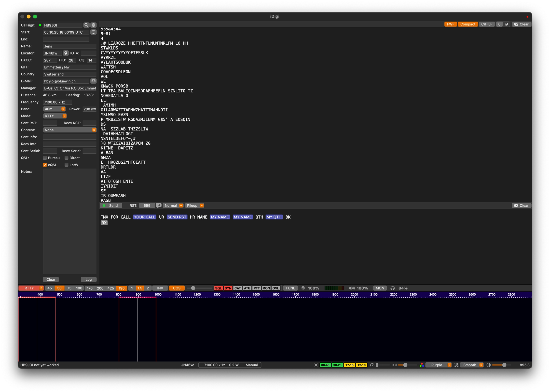This screenshot has width=550, height=392.
Task: Enable the Direct QSL checkbox
Action: tap(66, 158)
